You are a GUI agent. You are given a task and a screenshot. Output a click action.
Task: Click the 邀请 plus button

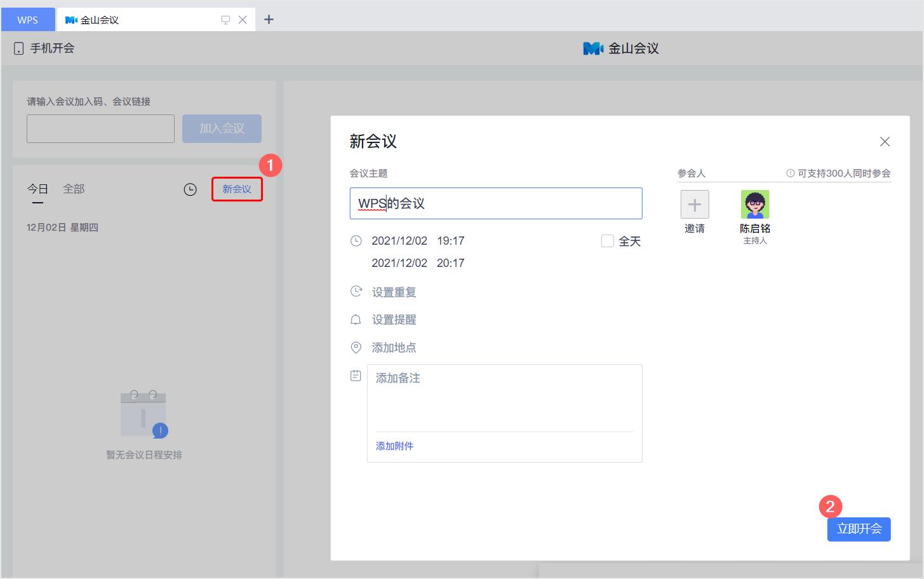[695, 205]
